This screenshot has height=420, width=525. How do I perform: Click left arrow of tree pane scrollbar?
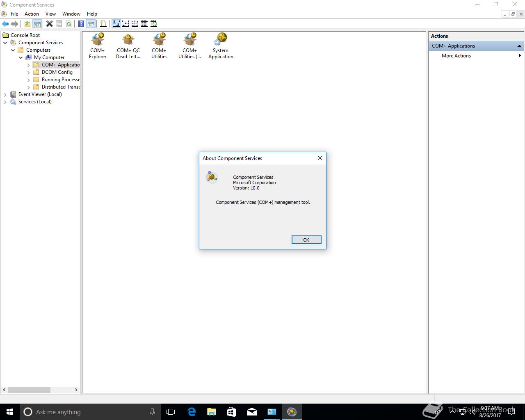click(x=5, y=390)
